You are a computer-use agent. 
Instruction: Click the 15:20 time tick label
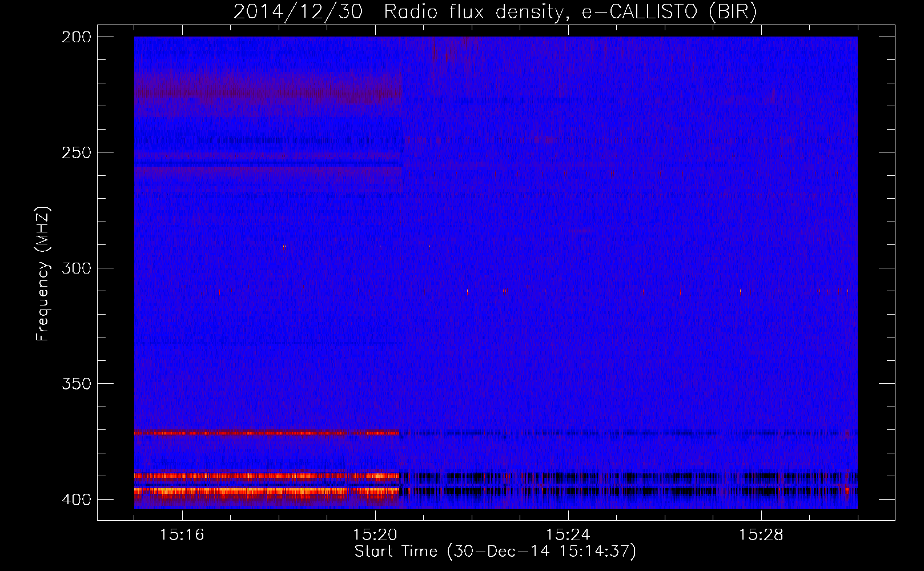[x=375, y=534]
